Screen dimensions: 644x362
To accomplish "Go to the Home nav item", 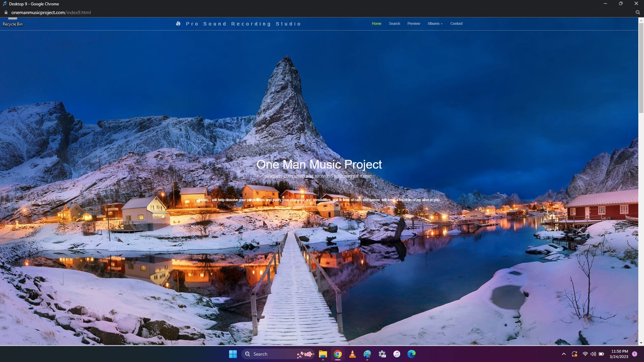I will (376, 23).
